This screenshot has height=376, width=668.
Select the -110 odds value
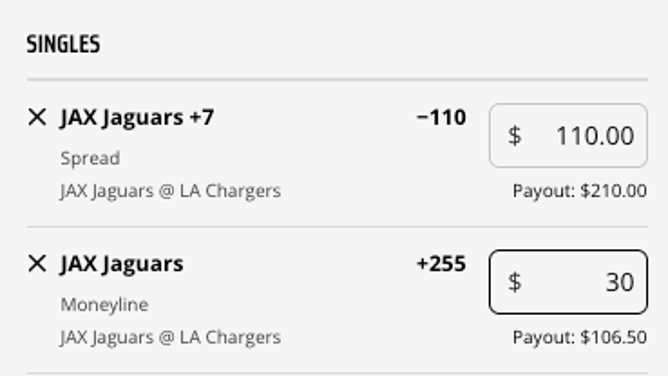[441, 118]
